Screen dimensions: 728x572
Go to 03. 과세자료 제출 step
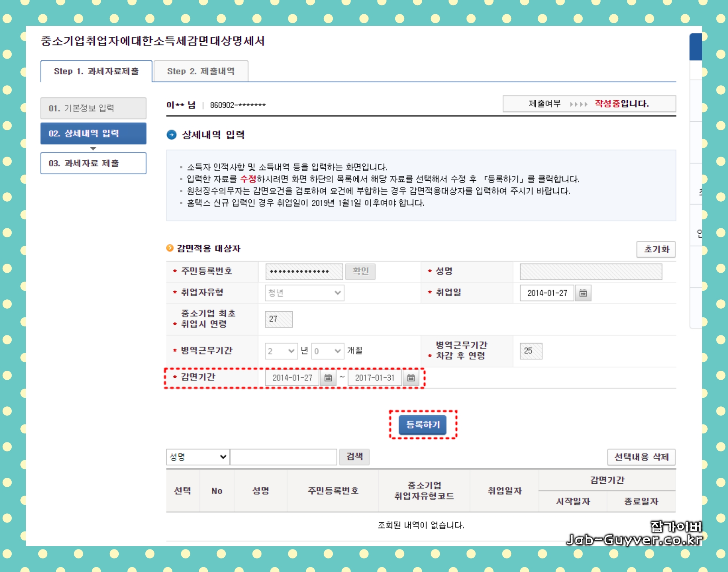tap(93, 163)
